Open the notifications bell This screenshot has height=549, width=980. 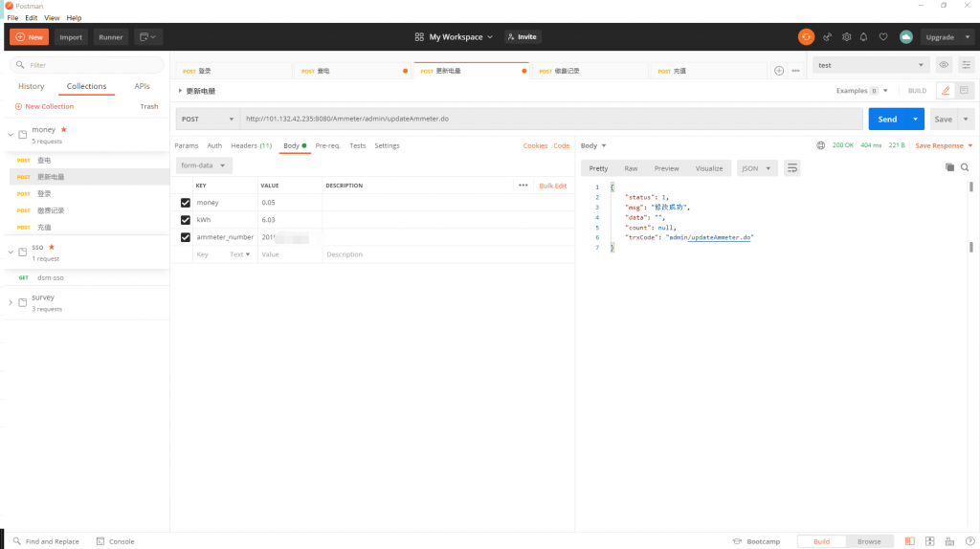click(x=864, y=37)
